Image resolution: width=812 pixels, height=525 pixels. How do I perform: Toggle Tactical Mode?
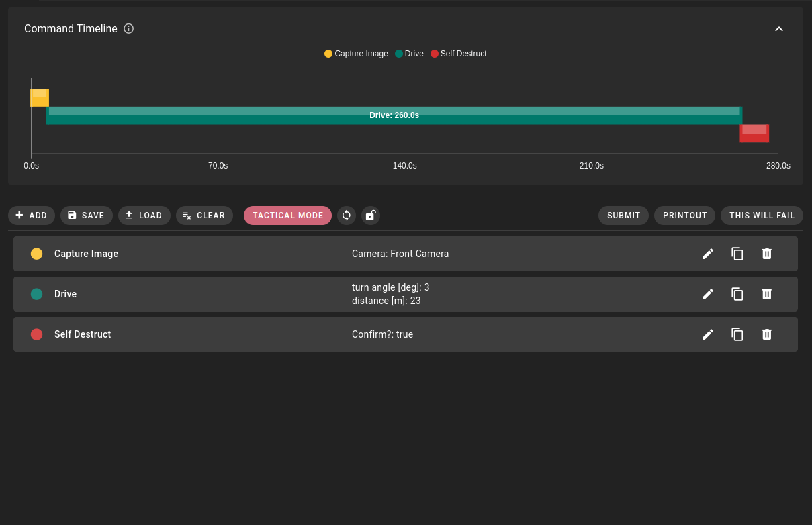287,216
